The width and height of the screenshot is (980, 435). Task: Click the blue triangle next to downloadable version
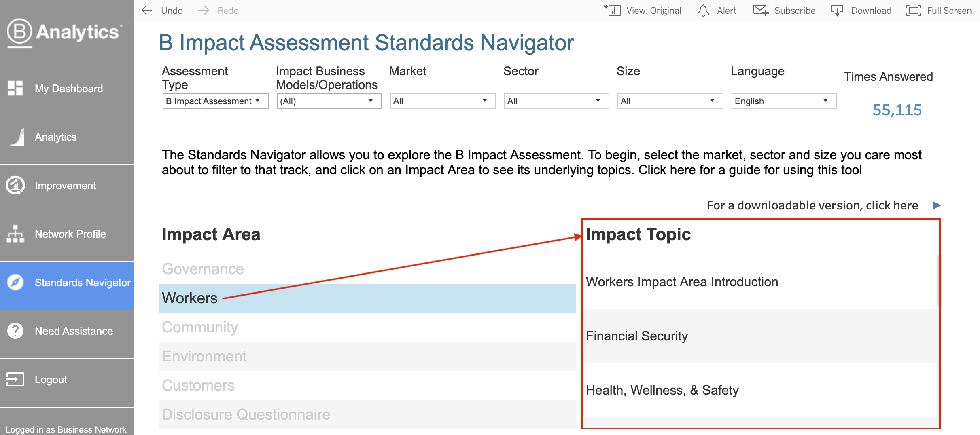click(936, 205)
